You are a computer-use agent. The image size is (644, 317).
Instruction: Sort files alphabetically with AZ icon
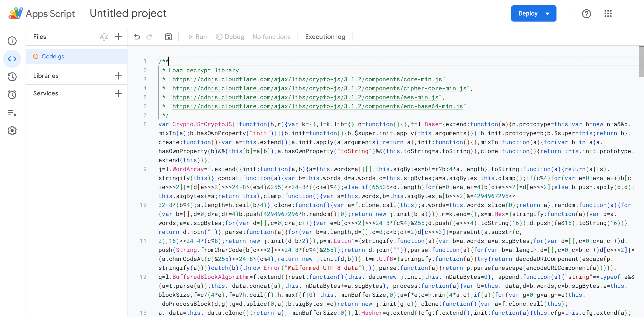(x=104, y=37)
